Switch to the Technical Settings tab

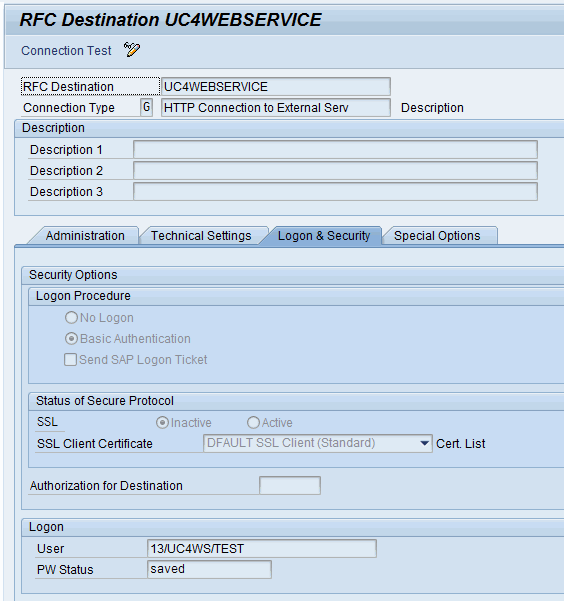201,235
